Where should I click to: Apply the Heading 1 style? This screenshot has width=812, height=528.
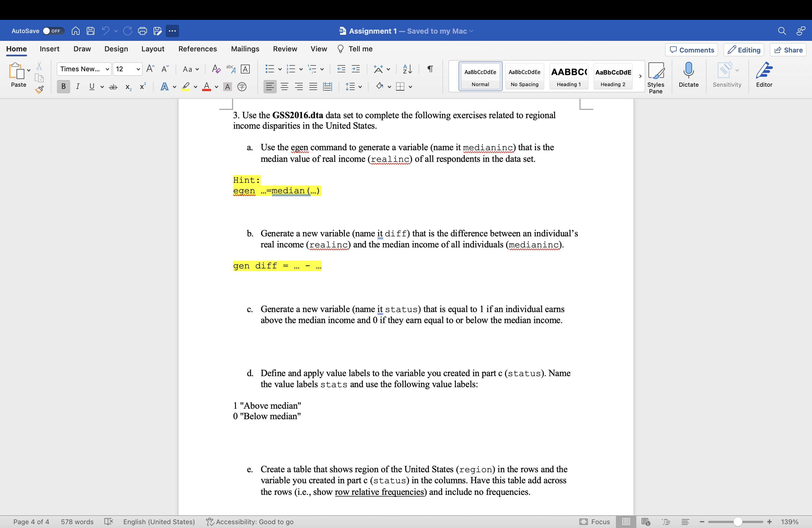[x=568, y=76]
